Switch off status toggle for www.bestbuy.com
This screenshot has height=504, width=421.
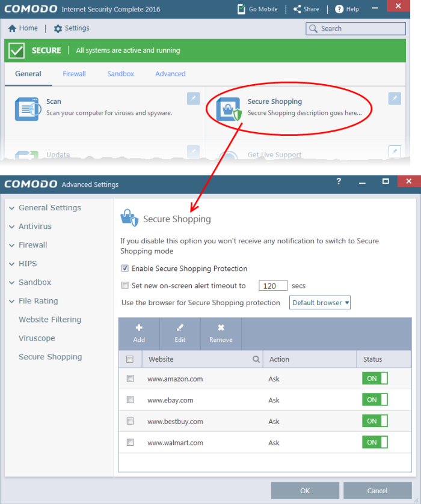[375, 421]
